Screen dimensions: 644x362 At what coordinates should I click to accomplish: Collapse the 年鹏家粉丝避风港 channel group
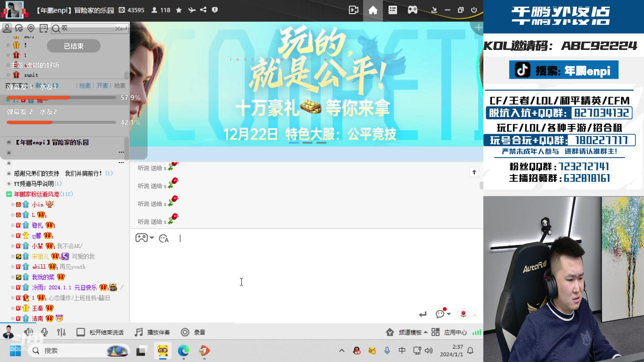(x=9, y=194)
